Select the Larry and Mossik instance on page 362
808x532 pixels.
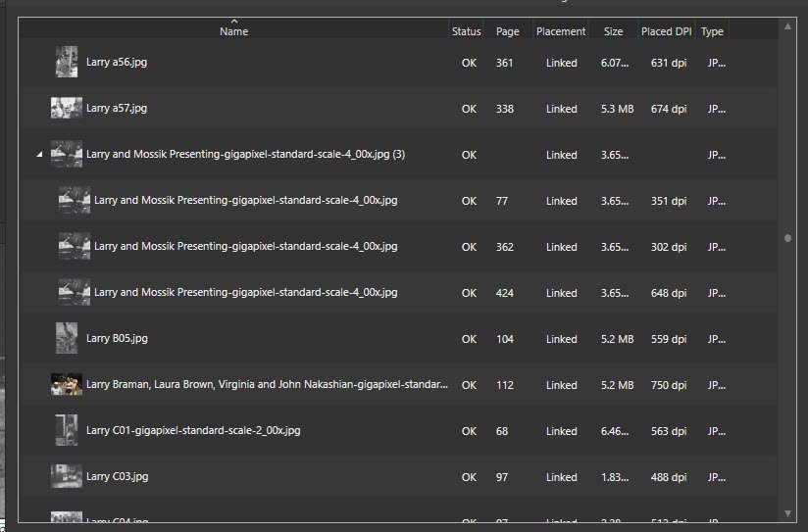[399, 246]
